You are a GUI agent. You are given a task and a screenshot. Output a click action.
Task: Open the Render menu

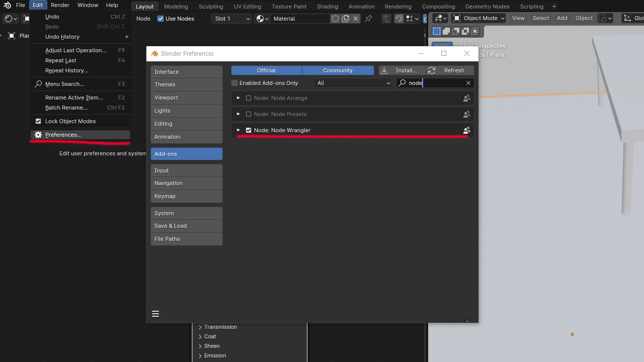(60, 5)
